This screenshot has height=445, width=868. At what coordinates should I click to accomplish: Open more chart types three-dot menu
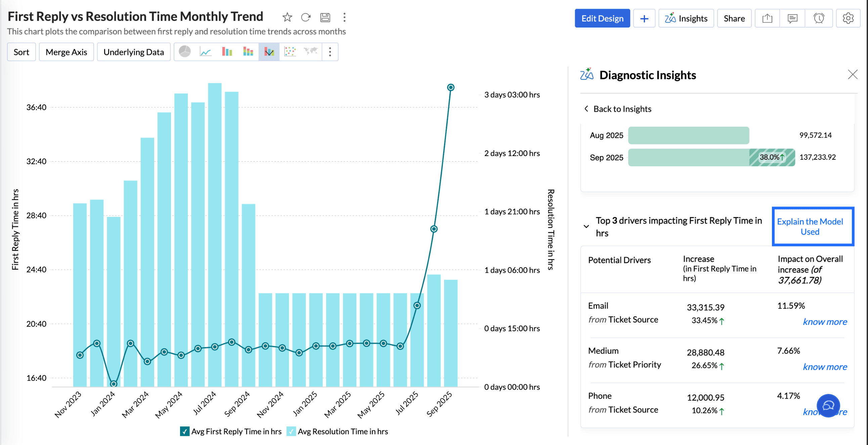pos(330,51)
